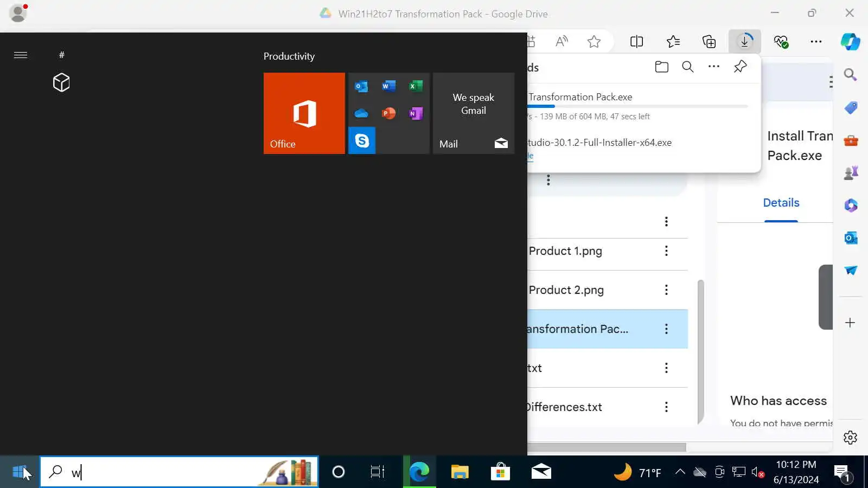Open Edge Collections
Screen dimensions: 868x488
[709, 41]
